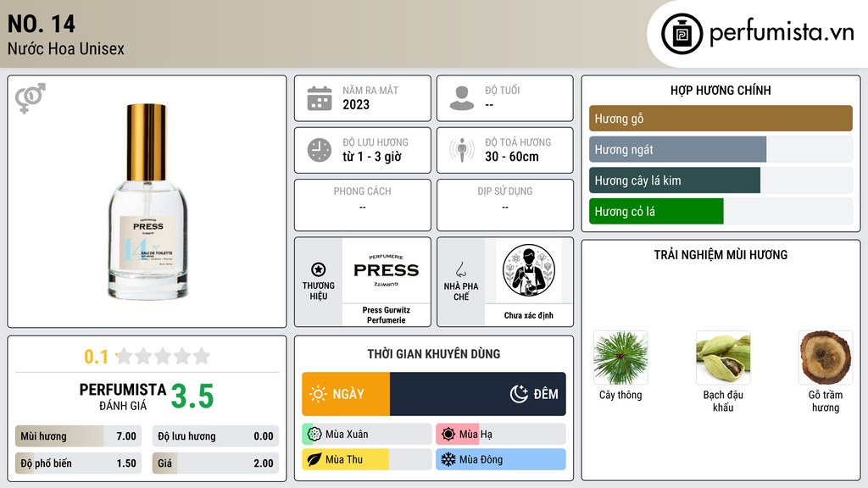Click the snowflake icon for Mùa Đông

click(x=448, y=459)
